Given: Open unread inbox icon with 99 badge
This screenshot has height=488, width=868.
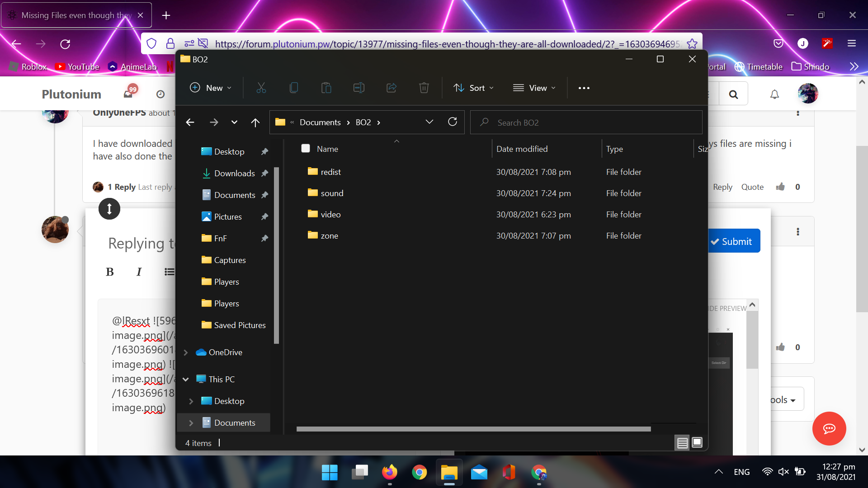Looking at the screenshot, I should click(129, 93).
